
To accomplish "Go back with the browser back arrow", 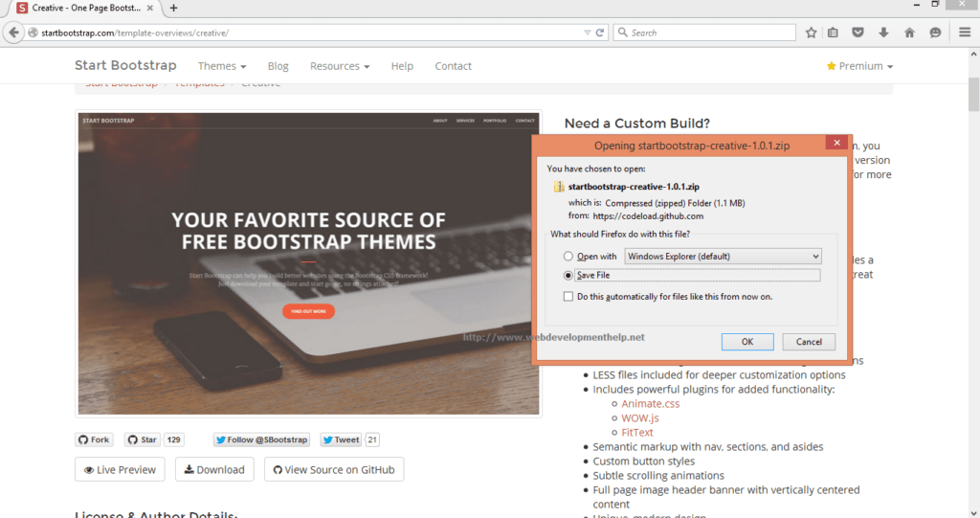I will click(13, 33).
